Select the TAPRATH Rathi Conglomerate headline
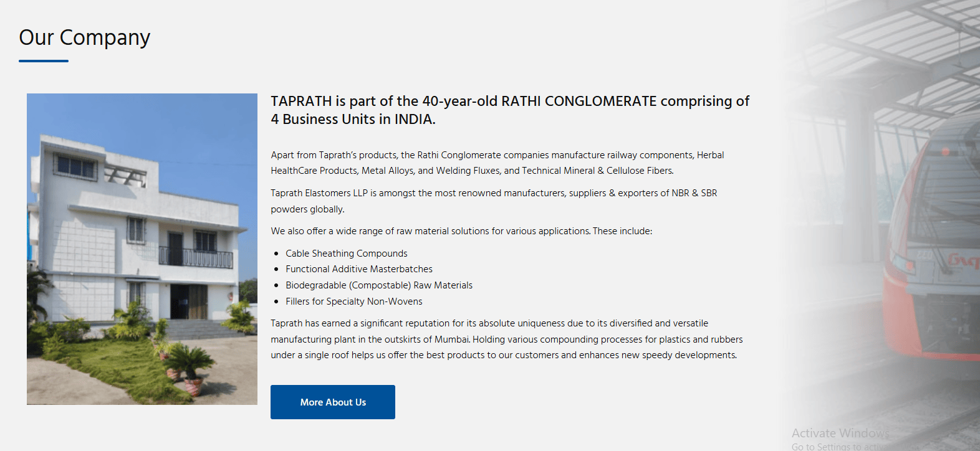 pos(509,110)
